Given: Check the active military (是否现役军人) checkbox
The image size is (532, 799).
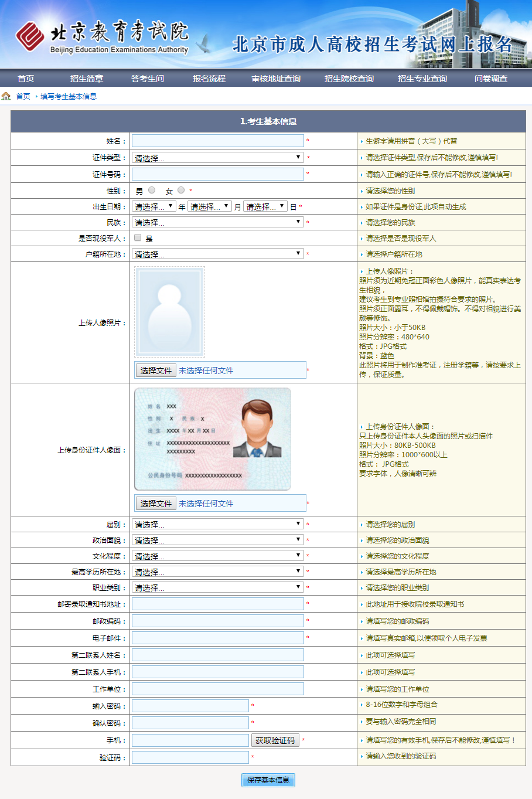Looking at the screenshot, I should click(138, 238).
